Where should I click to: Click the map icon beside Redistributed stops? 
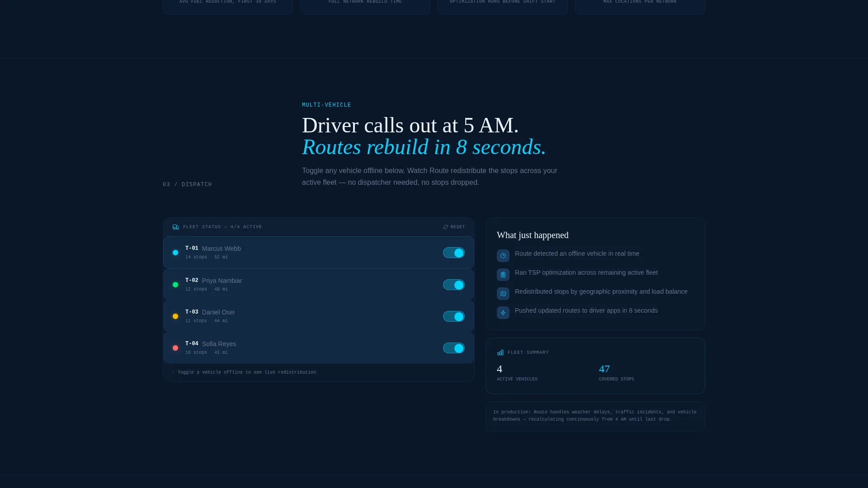[503, 294]
